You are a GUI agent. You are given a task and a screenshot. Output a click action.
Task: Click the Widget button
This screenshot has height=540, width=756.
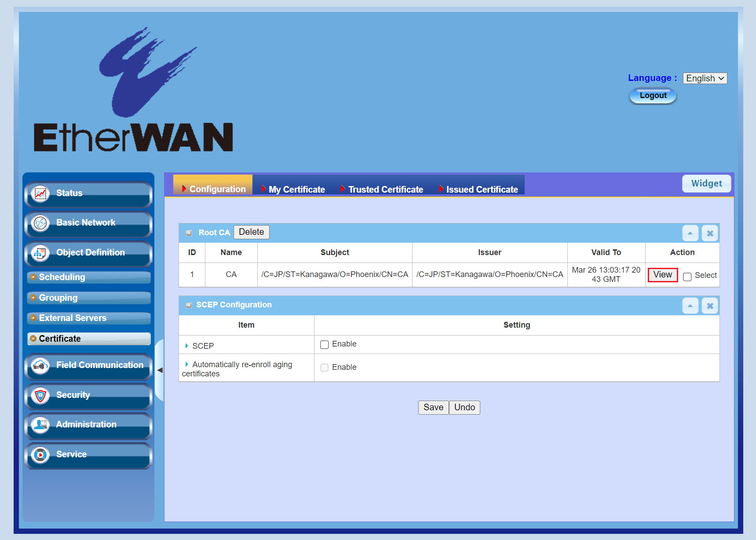coord(707,184)
